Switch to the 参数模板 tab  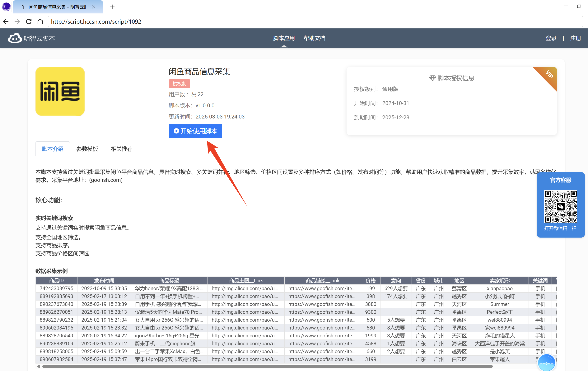pos(87,149)
